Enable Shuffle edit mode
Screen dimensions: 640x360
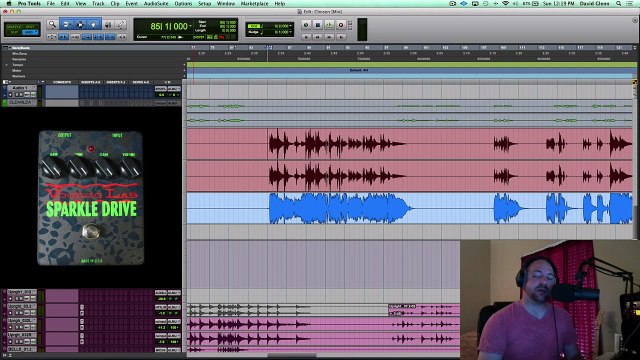click(13, 27)
